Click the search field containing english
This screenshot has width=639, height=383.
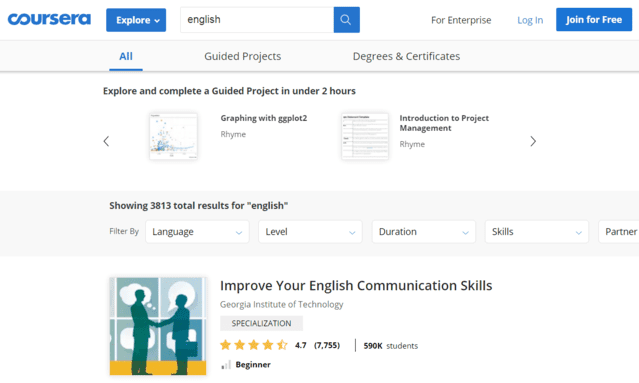pos(257,20)
